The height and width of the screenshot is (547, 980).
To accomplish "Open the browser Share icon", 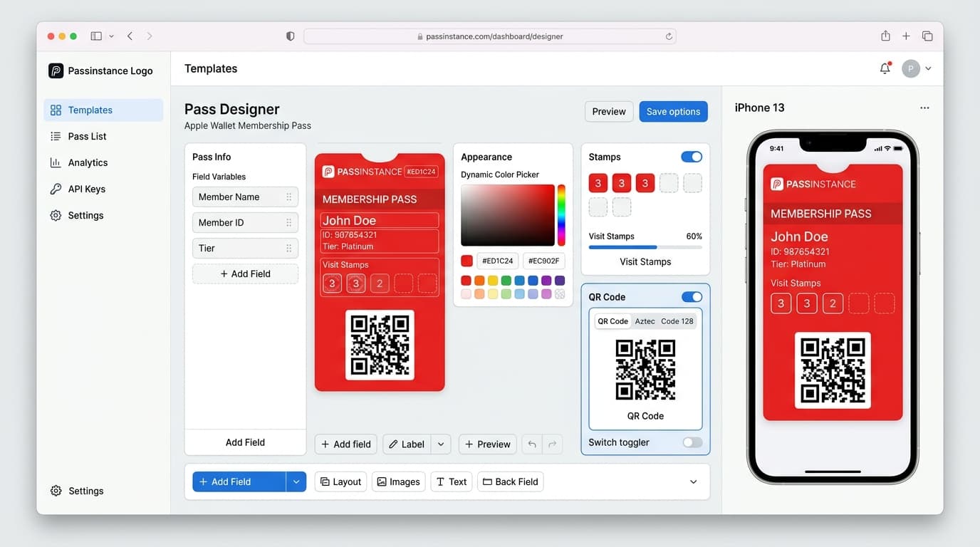I will [x=885, y=36].
